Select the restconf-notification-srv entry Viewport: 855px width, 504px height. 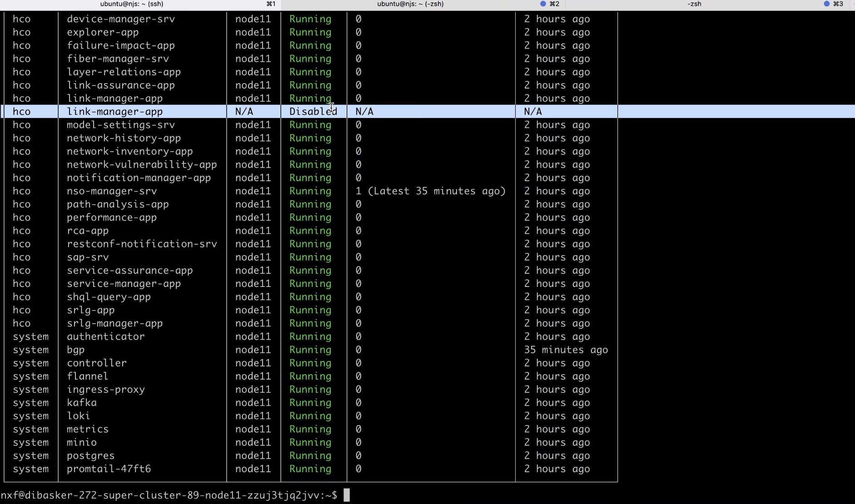pos(142,243)
